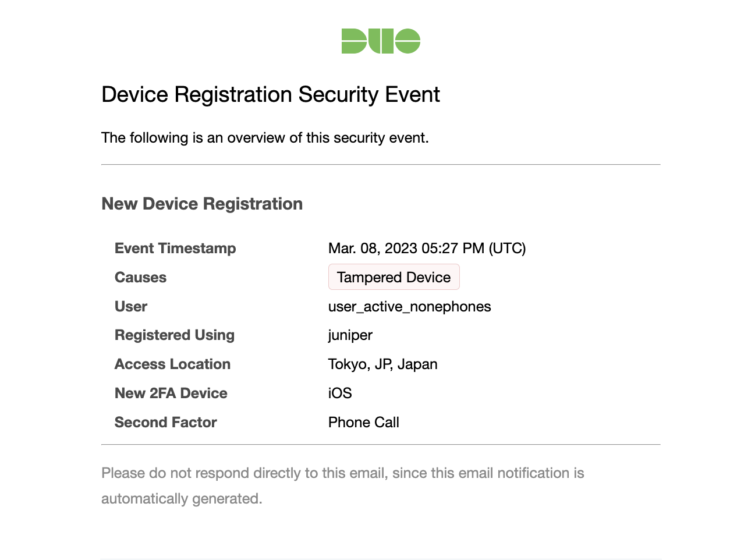This screenshot has height=560, width=730.
Task: Click the Event Timestamp label
Action: (175, 249)
